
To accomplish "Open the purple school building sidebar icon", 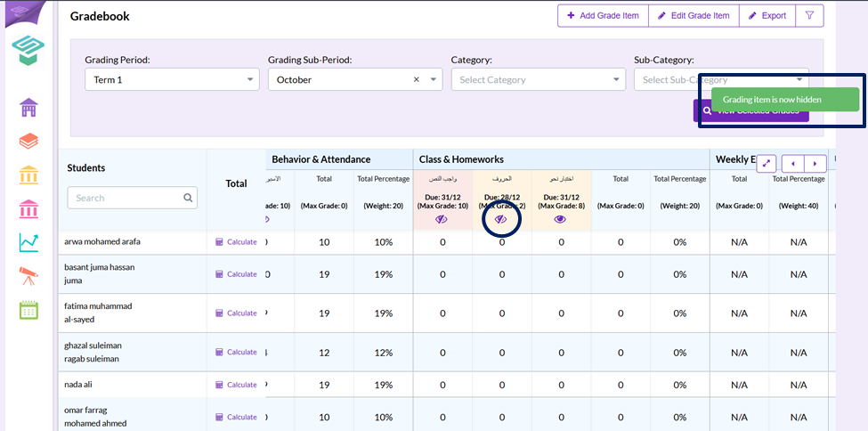I will coord(28,108).
